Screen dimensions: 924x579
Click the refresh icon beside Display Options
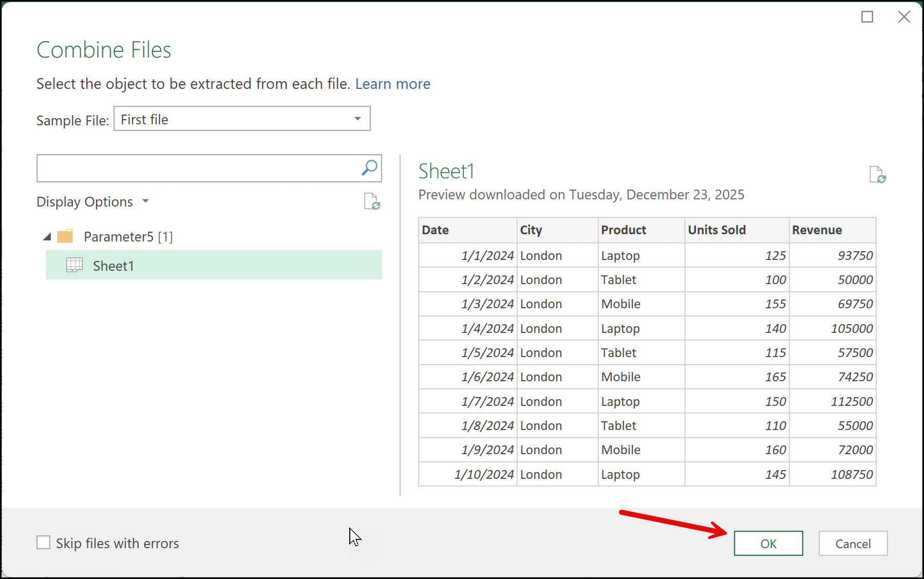coord(371,201)
